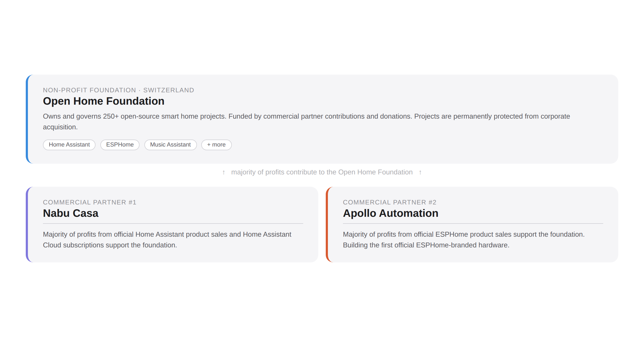Select the Open Home Foundation card
The height and width of the screenshot is (337, 644).
click(322, 119)
